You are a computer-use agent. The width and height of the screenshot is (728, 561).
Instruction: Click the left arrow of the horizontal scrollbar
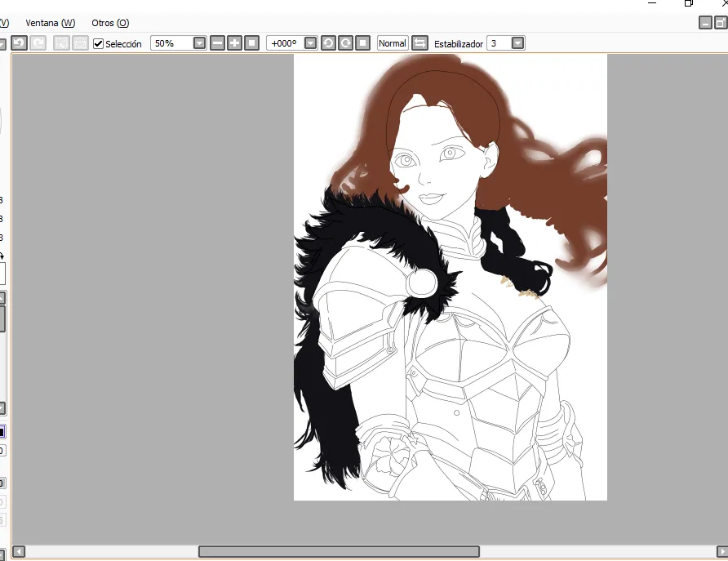coord(19,551)
